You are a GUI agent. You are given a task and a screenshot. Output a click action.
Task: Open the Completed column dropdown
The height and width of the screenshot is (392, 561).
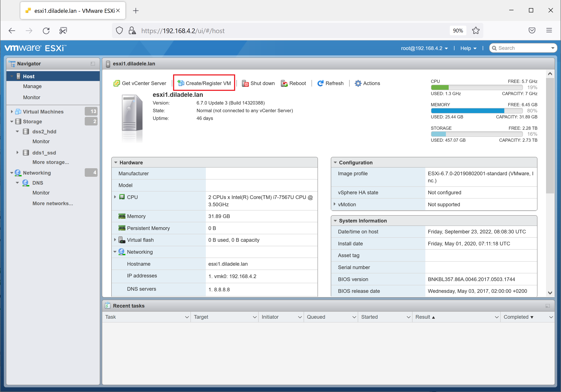pyautogui.click(x=551, y=317)
